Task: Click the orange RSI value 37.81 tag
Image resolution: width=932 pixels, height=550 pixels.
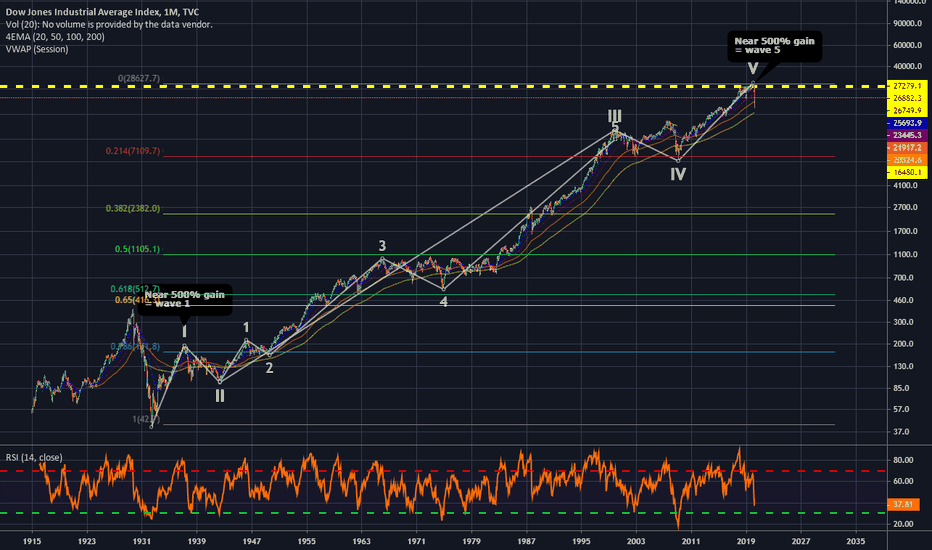Action: click(903, 504)
